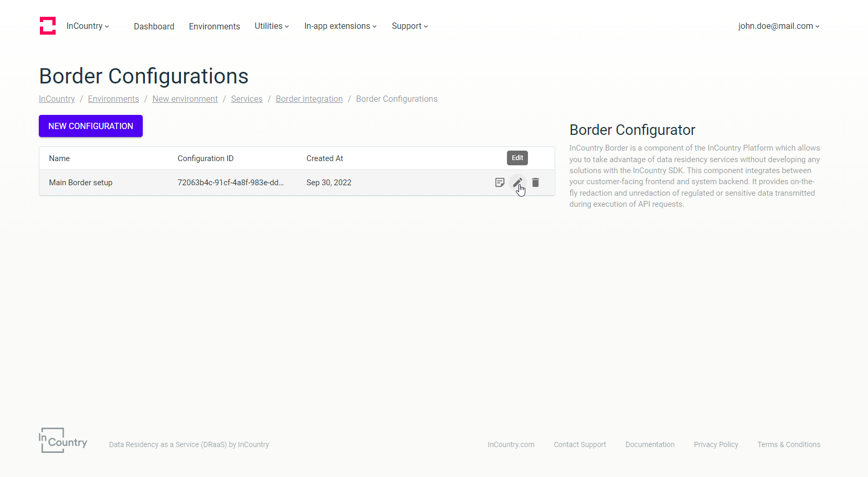The width and height of the screenshot is (868, 477).
Task: Click the Sep 30, 2022 date cell
Action: 329,183
